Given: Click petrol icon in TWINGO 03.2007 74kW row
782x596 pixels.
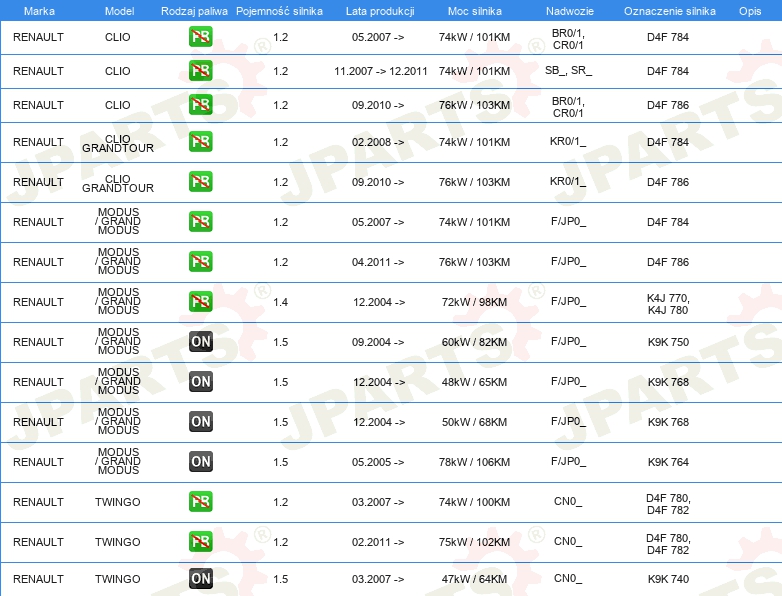Looking at the screenshot, I should [x=200, y=502].
